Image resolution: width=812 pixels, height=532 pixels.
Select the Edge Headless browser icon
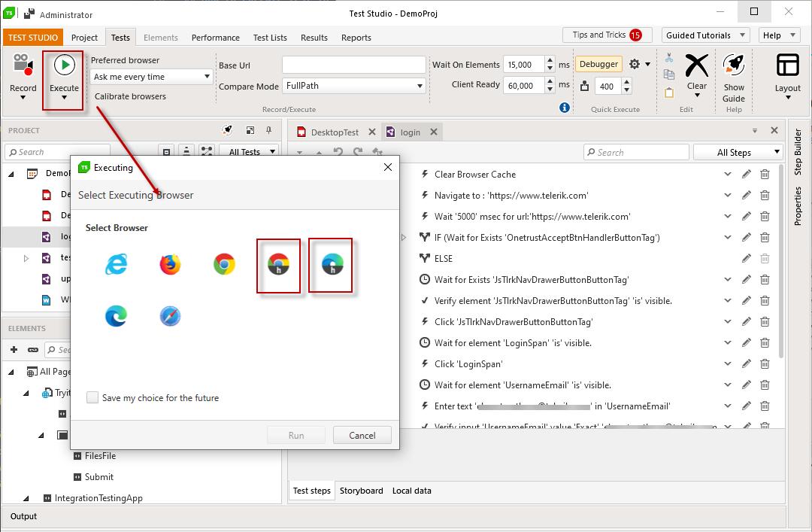click(332, 264)
